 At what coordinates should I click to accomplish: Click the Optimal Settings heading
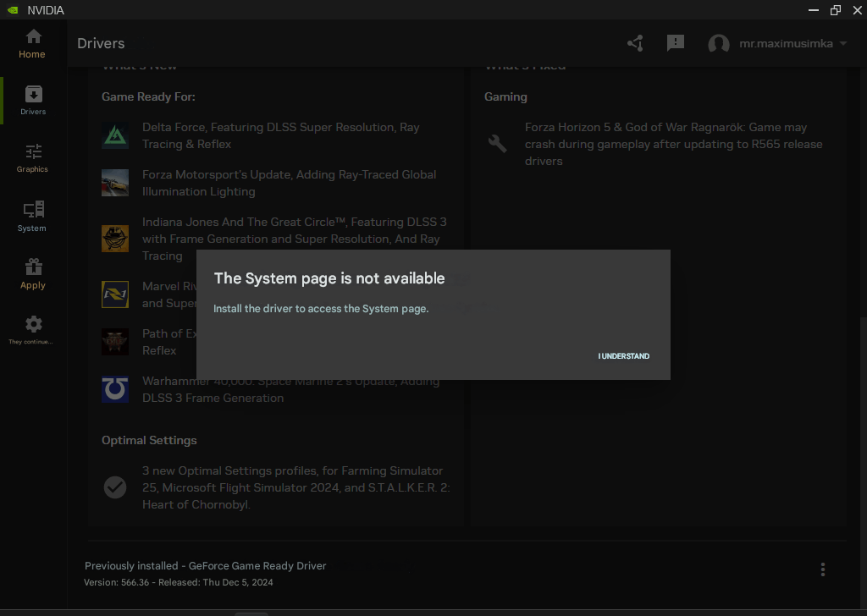(149, 440)
